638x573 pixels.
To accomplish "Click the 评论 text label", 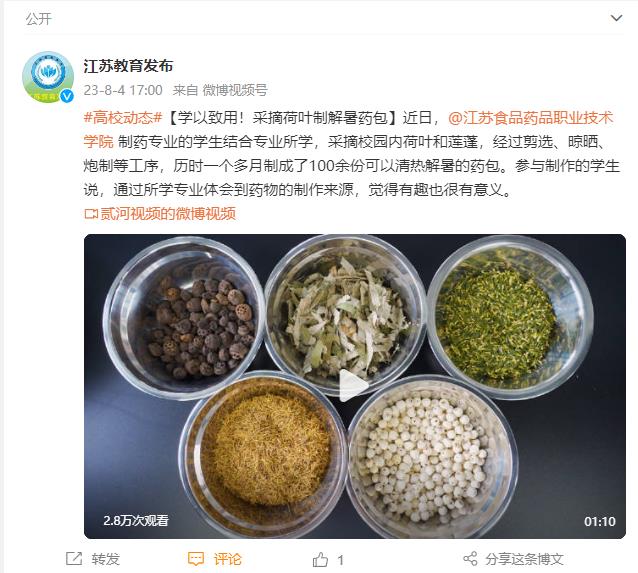I will tap(227, 559).
